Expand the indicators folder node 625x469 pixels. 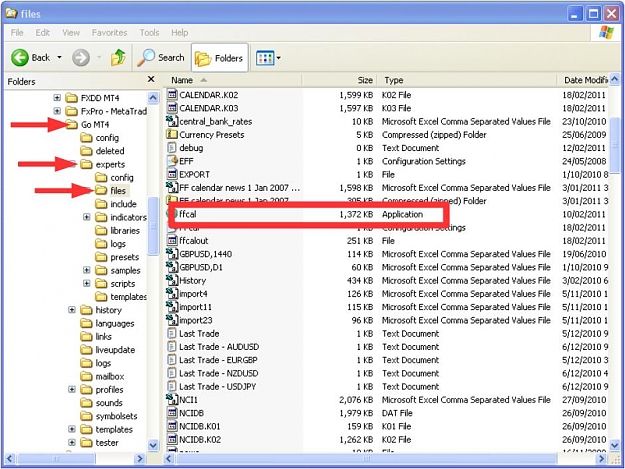[x=86, y=217]
